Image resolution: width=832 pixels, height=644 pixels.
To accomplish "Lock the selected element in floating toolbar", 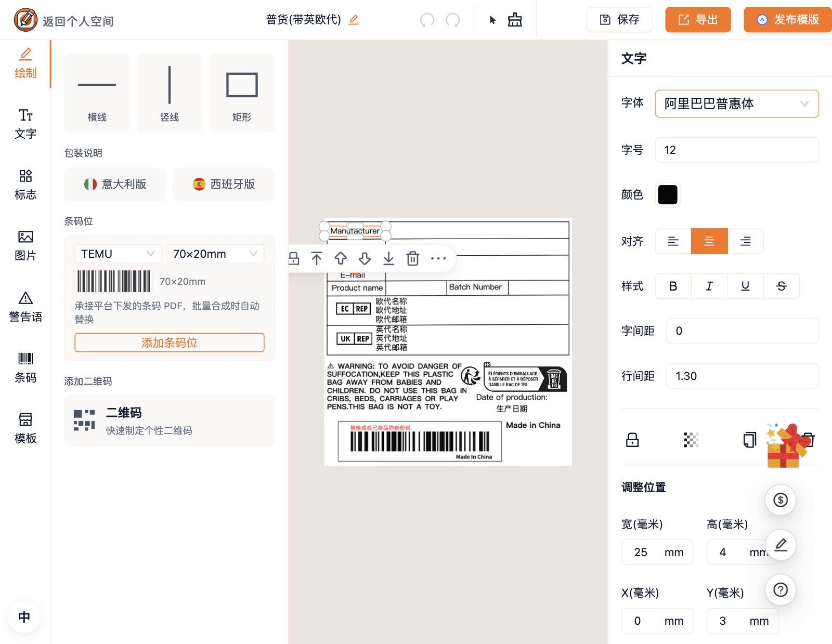I will 294,258.
